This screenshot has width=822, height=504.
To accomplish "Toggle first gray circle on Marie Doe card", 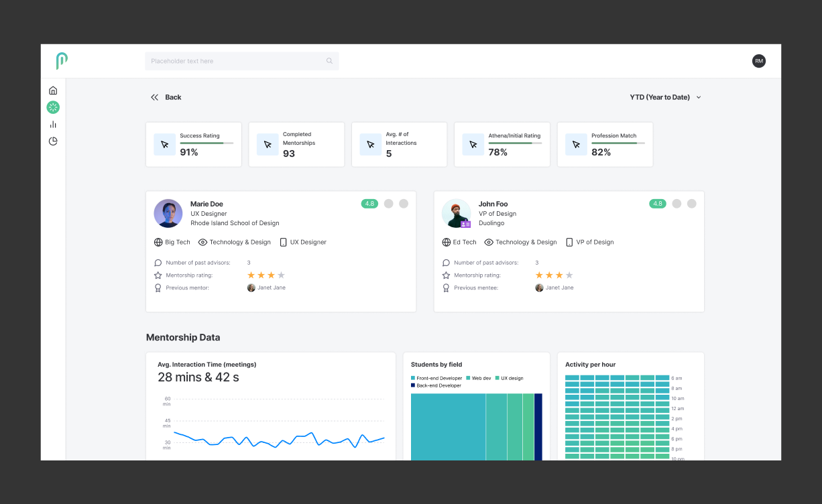I will (x=389, y=204).
